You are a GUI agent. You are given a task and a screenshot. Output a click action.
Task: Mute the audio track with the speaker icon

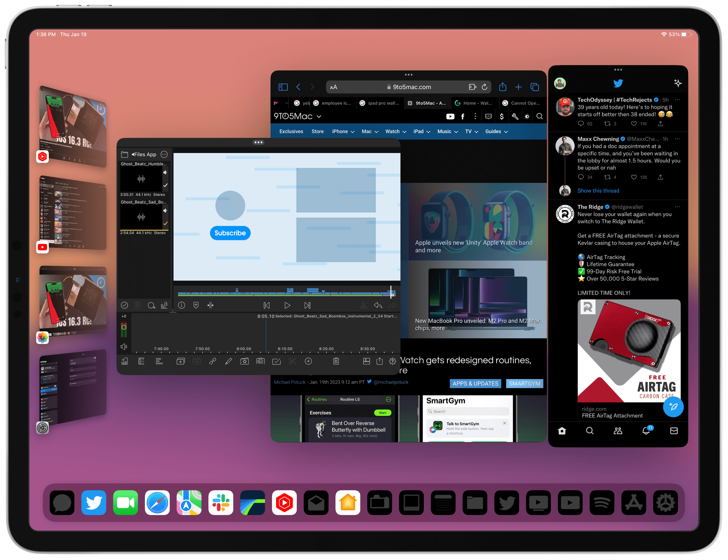[x=124, y=347]
